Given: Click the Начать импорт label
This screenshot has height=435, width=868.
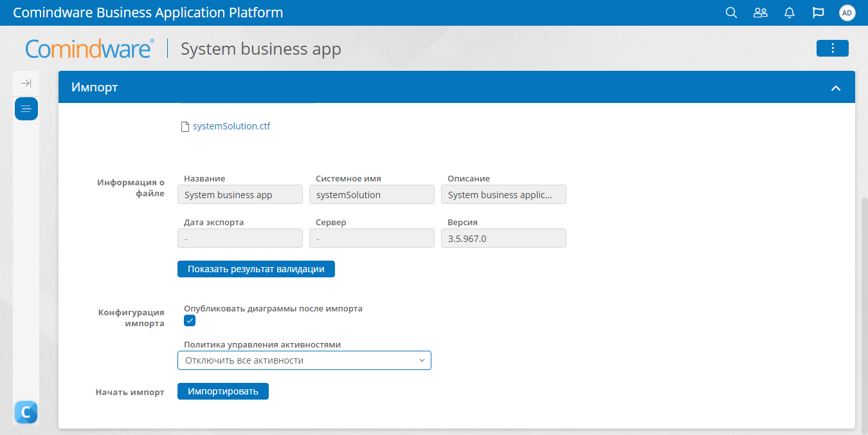Looking at the screenshot, I should pos(130,392).
